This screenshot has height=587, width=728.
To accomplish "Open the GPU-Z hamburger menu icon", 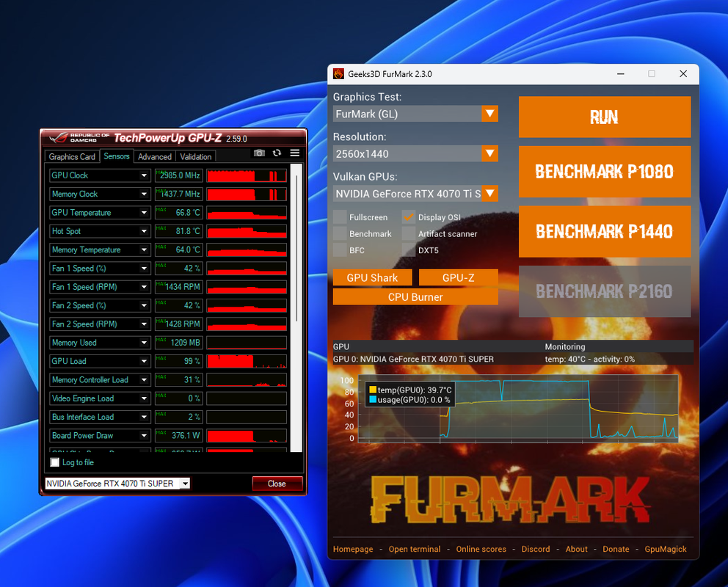I will click(x=295, y=153).
